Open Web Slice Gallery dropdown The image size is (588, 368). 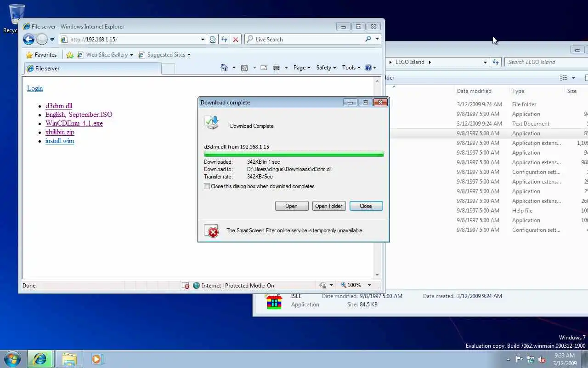pyautogui.click(x=105, y=55)
